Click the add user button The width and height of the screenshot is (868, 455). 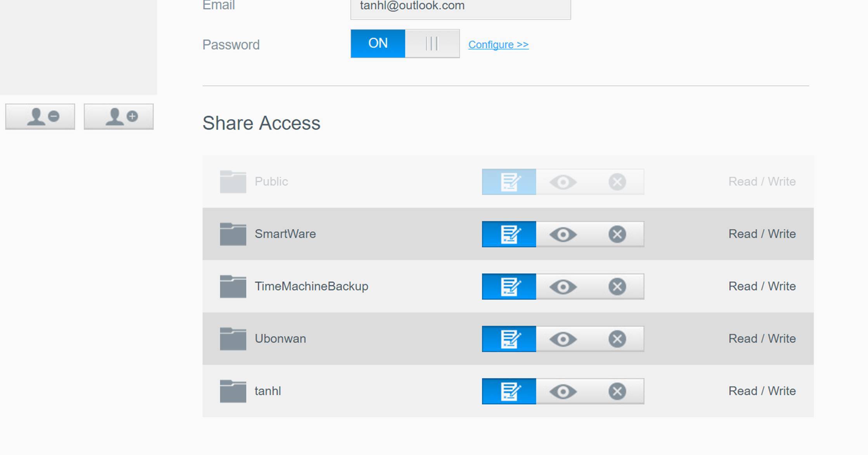coord(119,116)
